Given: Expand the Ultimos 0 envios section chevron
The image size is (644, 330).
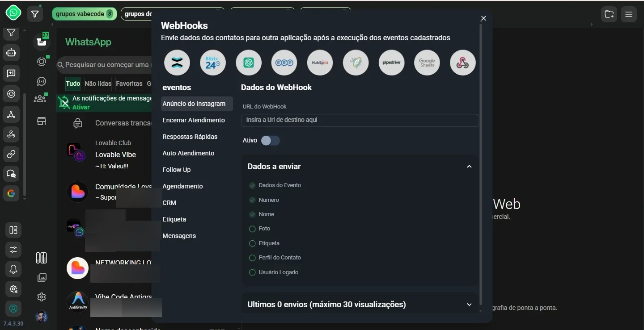Looking at the screenshot, I should point(469,305).
